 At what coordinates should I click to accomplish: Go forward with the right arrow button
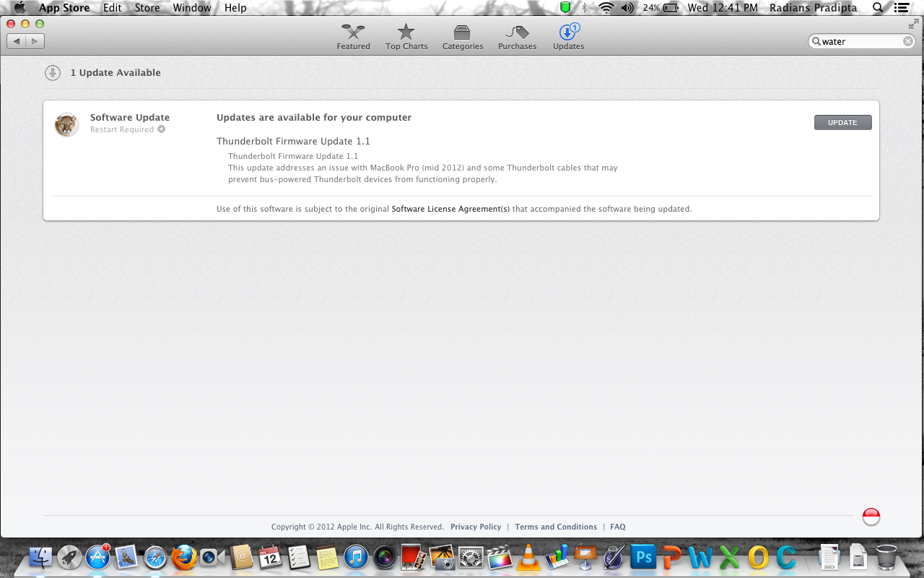35,41
